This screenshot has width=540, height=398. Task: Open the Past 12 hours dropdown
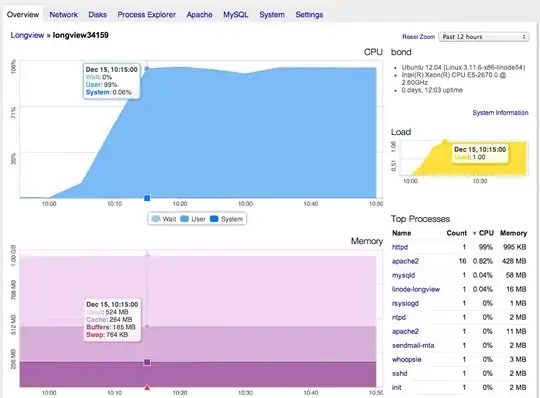(x=484, y=37)
